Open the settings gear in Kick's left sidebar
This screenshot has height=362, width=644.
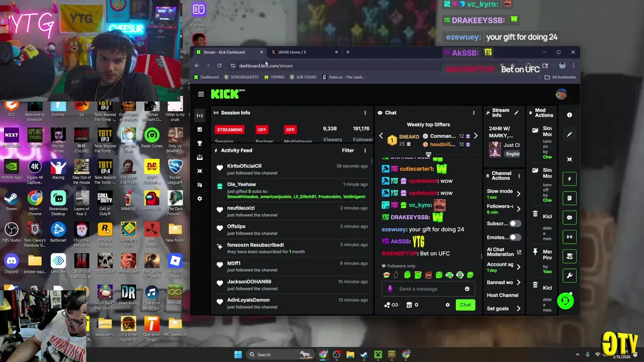coord(200,199)
